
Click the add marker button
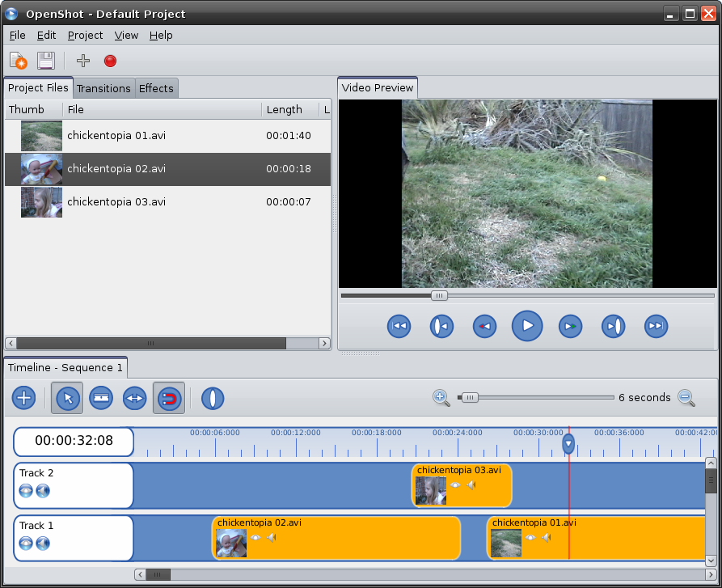213,398
